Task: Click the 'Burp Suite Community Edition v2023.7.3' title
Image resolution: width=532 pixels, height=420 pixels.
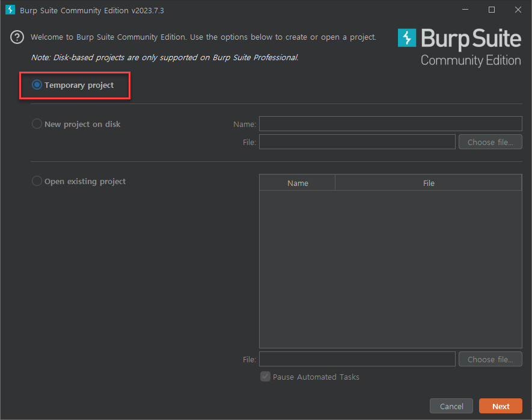Action: (92, 10)
